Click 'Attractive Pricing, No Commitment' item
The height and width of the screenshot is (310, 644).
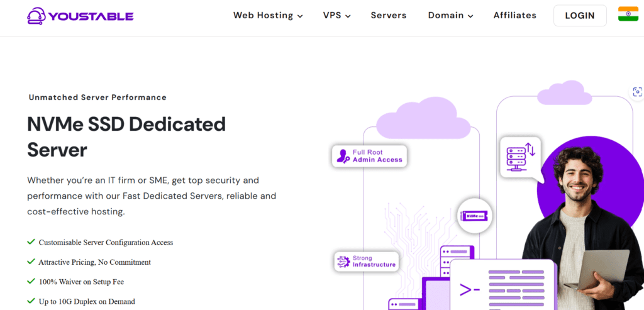pos(95,262)
